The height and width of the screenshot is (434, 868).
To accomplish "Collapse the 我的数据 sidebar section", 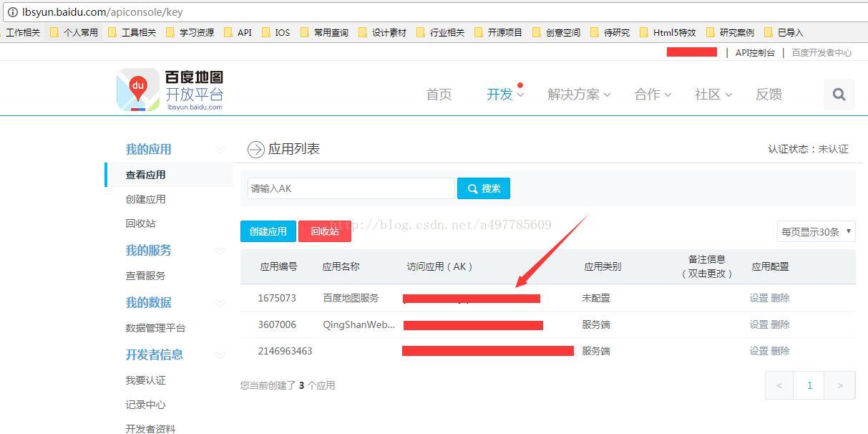I will coord(220,303).
